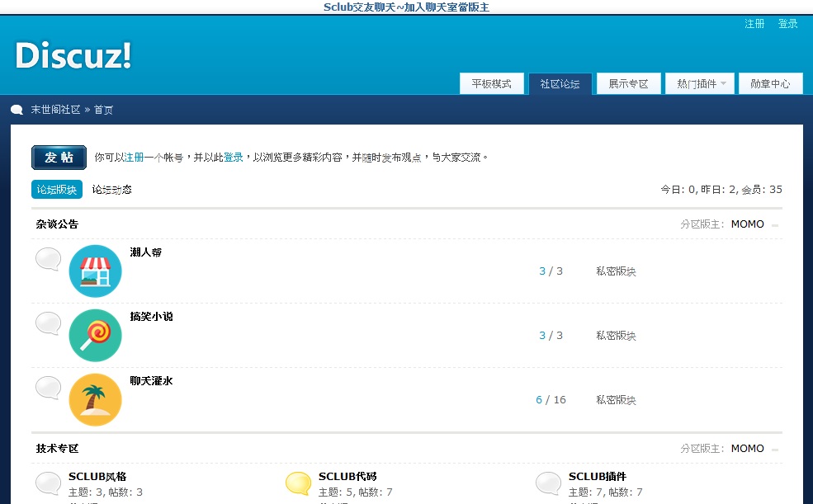Screen dimensions: 813x504
Task: Click the speech bubble beside 搞笑小说
Action: [x=48, y=323]
